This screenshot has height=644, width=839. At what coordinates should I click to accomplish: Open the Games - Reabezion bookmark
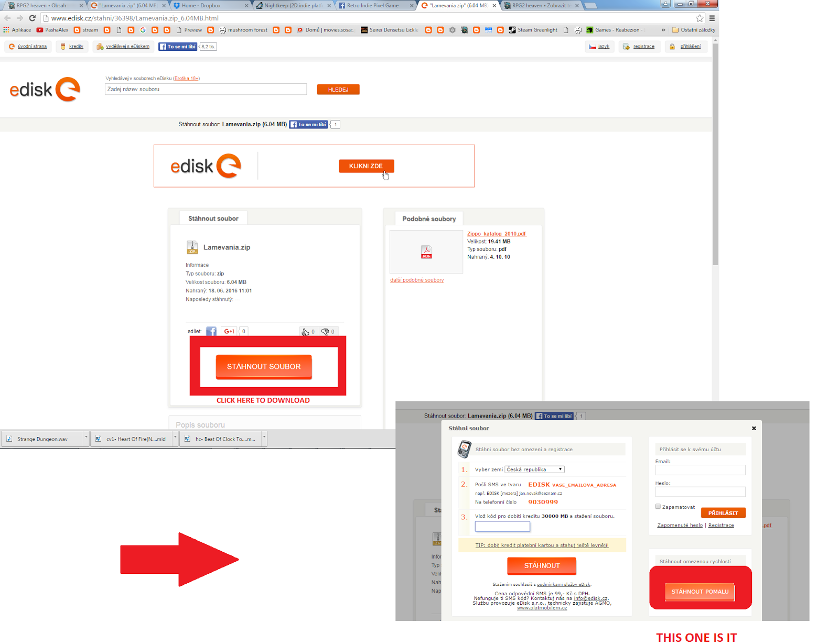coord(615,30)
